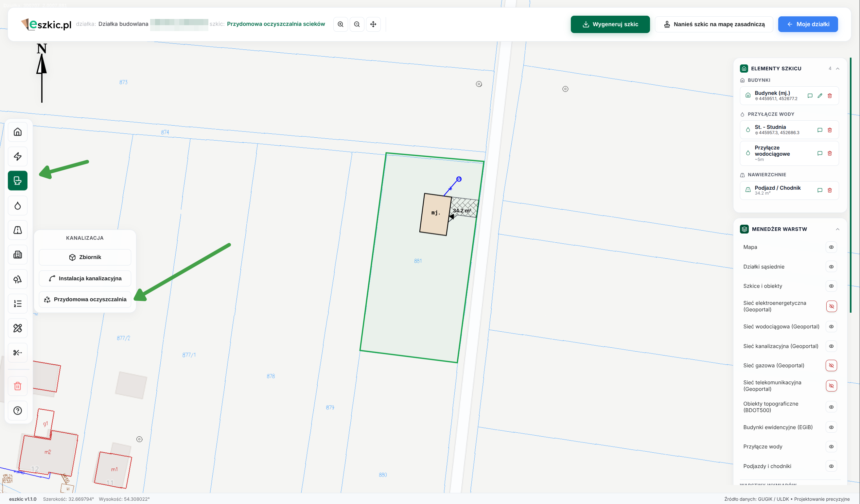Click the mj. building on the map

pyautogui.click(x=435, y=214)
